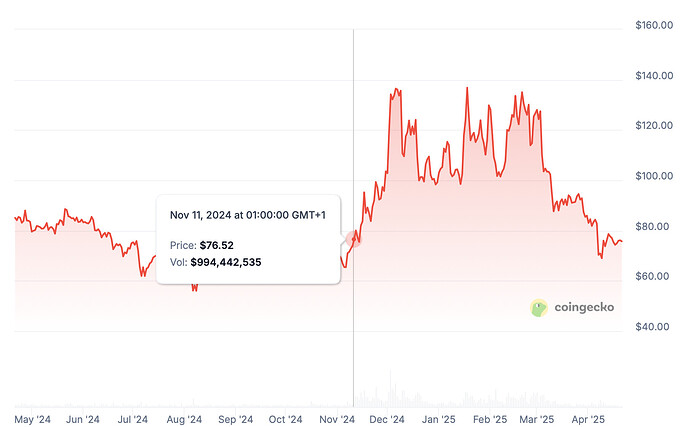Click the $120.00 price axis label

(x=654, y=125)
